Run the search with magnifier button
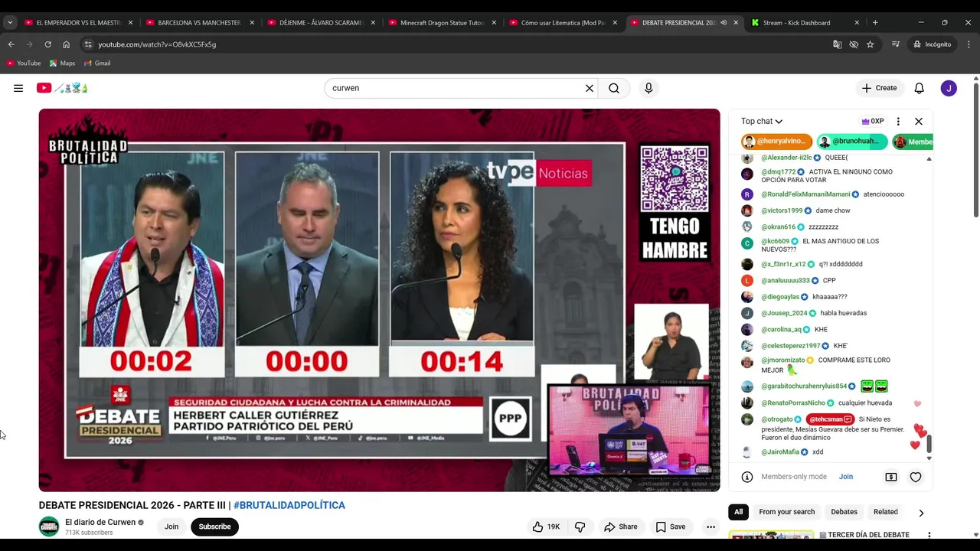 pyautogui.click(x=614, y=88)
